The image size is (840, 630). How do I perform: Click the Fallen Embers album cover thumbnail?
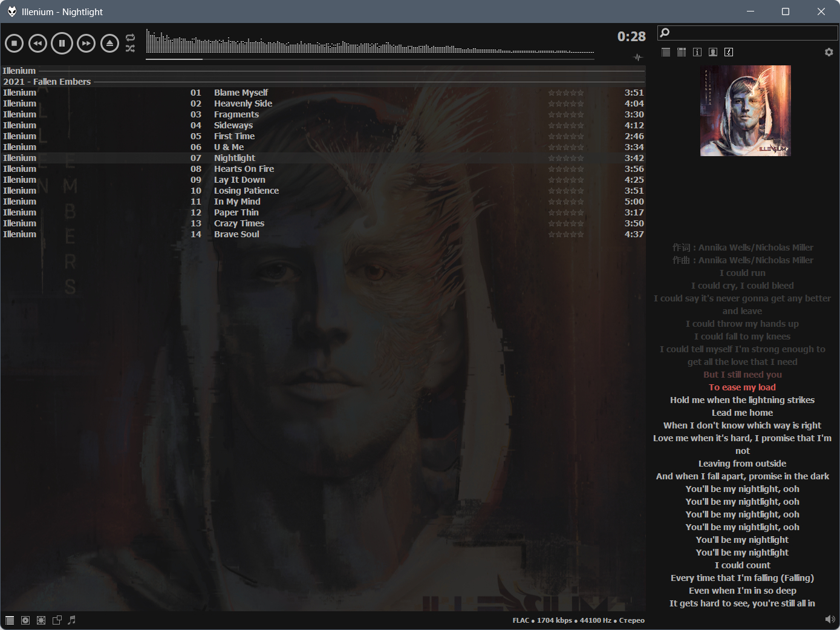coord(746,111)
